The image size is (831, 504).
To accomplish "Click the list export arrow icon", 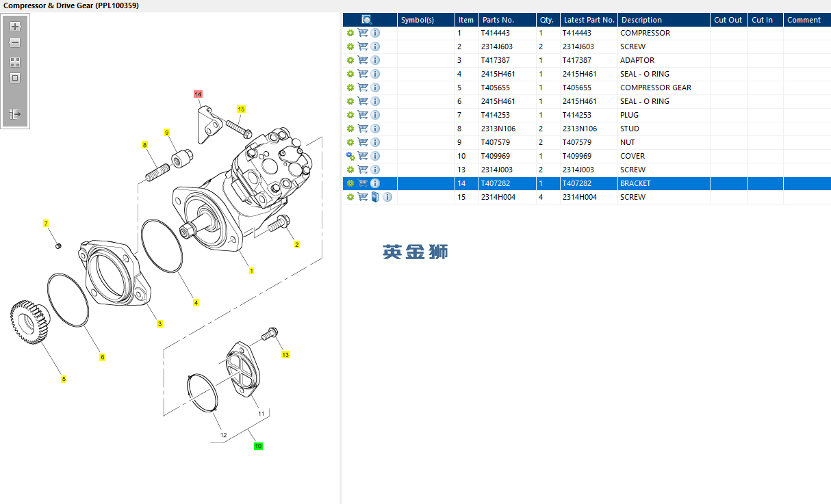I will tap(15, 114).
